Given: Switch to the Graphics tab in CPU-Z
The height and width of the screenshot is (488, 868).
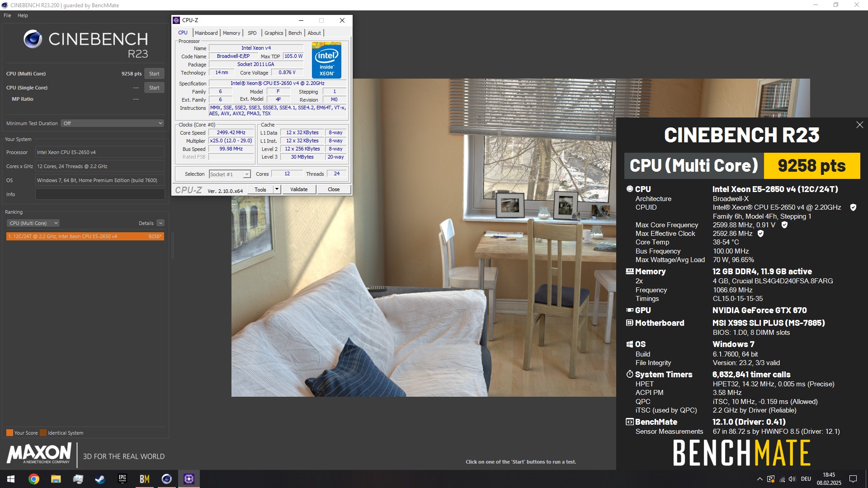Looking at the screenshot, I should [x=274, y=33].
